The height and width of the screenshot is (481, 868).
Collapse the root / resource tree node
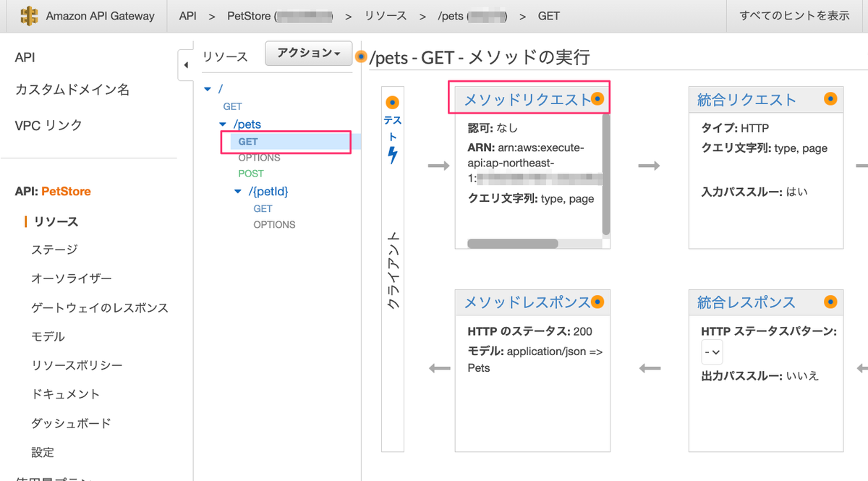[x=208, y=88]
